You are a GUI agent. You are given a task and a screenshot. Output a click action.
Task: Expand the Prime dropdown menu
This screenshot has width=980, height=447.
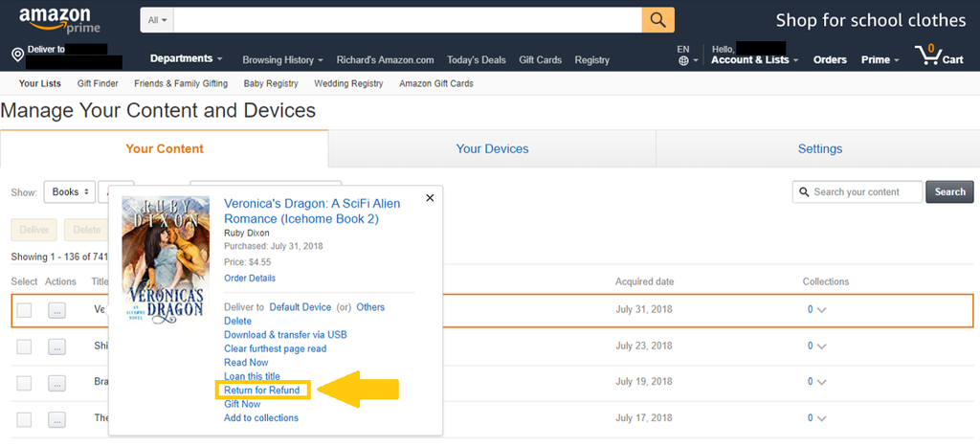pyautogui.click(x=880, y=60)
